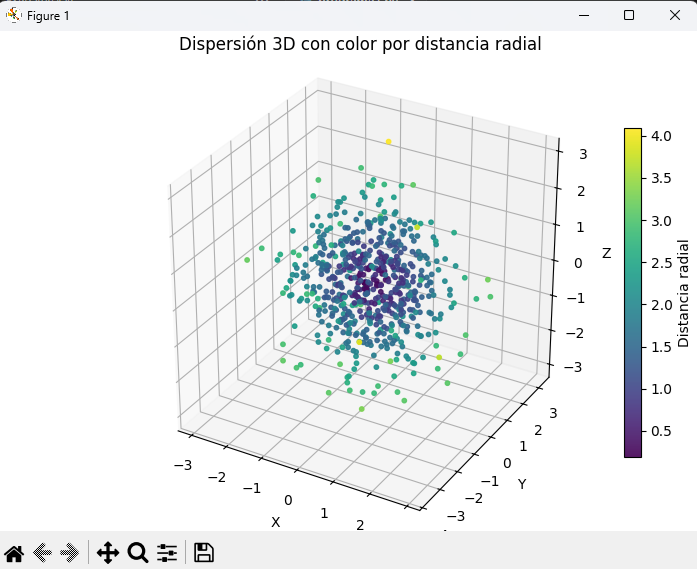This screenshot has width=697, height=569.
Task: Maximize the Figure 1 window
Action: coord(629,15)
